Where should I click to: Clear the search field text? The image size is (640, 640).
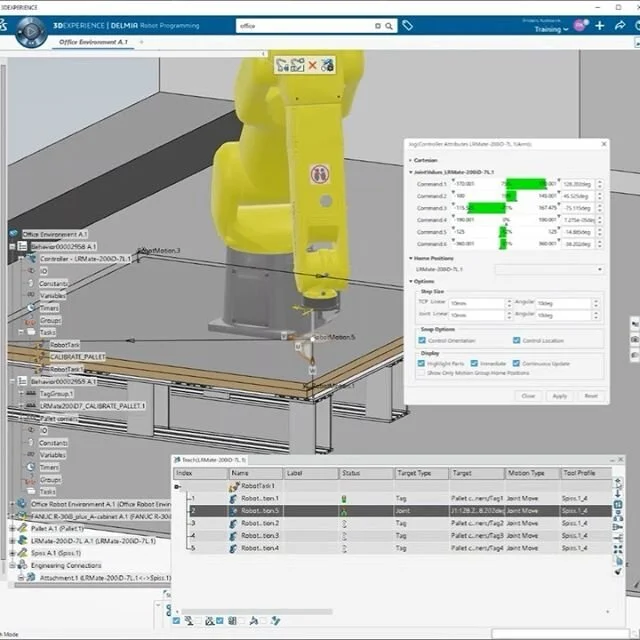378,26
